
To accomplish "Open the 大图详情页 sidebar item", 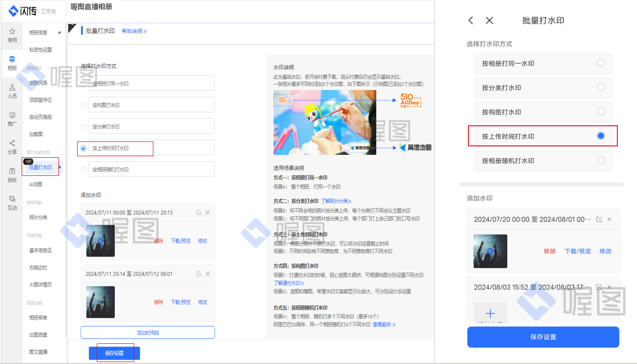I will click(x=41, y=284).
